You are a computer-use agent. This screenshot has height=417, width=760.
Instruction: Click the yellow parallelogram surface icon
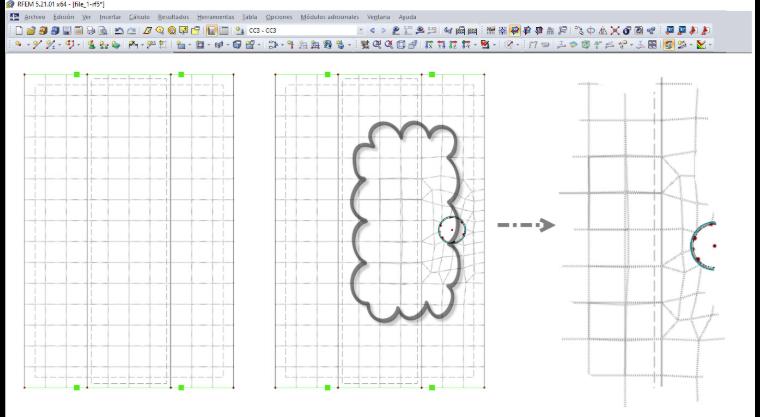(148, 31)
